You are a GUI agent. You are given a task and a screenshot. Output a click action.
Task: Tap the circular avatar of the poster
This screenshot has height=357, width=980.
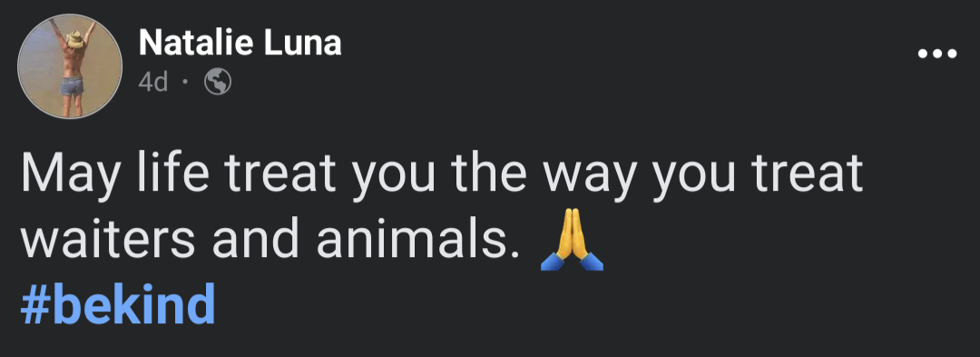(x=69, y=66)
